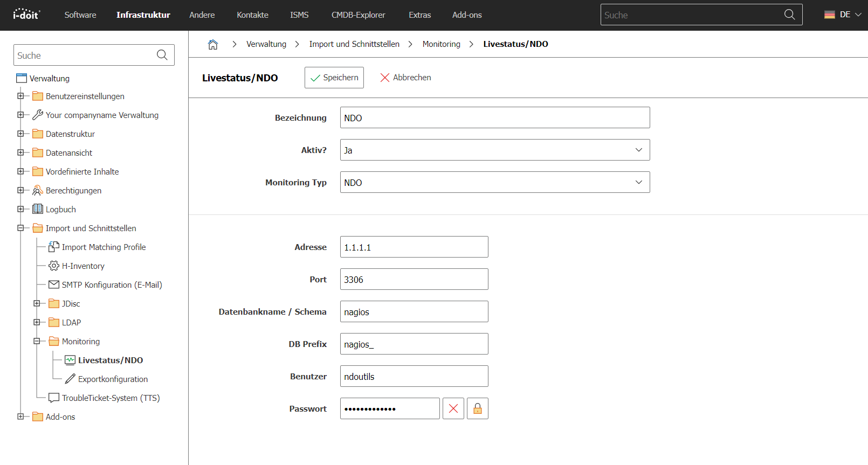Click the German flag icon
Viewport: 868px width, 465px height.
tap(830, 15)
